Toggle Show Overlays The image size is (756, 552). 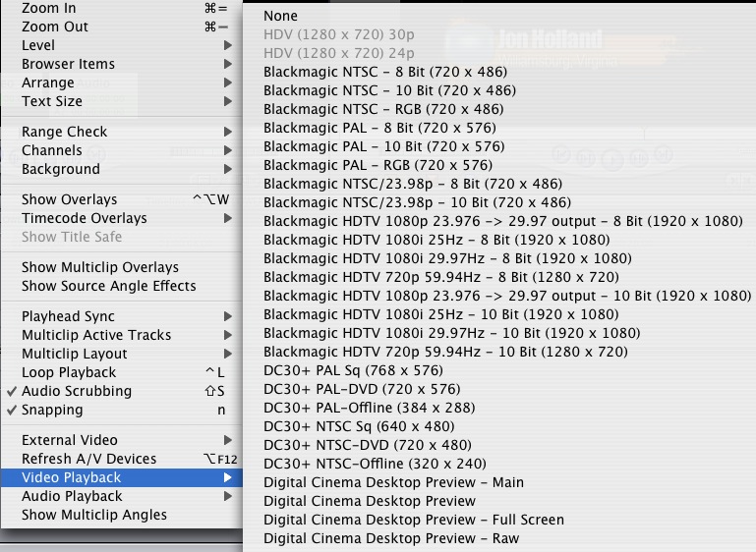tap(121, 199)
